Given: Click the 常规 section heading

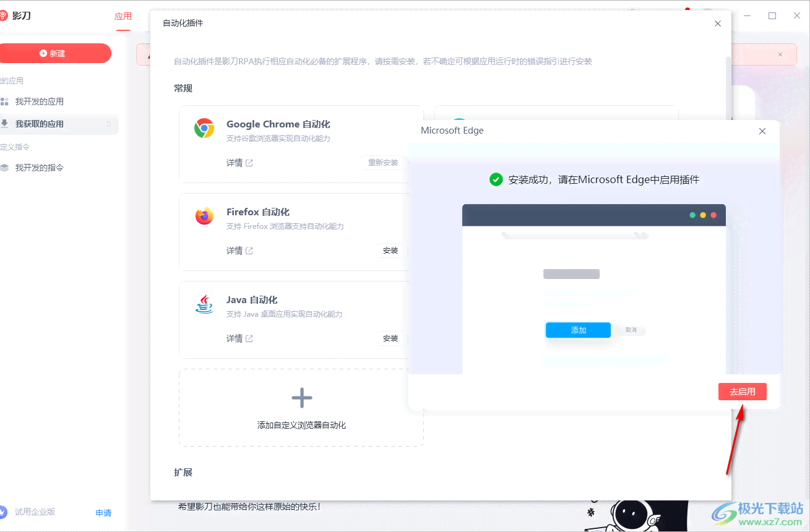Looking at the screenshot, I should coord(183,88).
